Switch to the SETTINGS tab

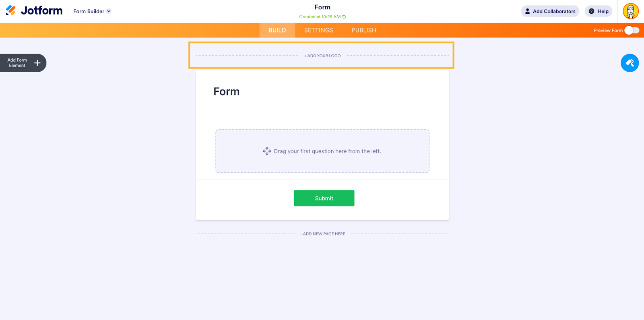pyautogui.click(x=319, y=30)
